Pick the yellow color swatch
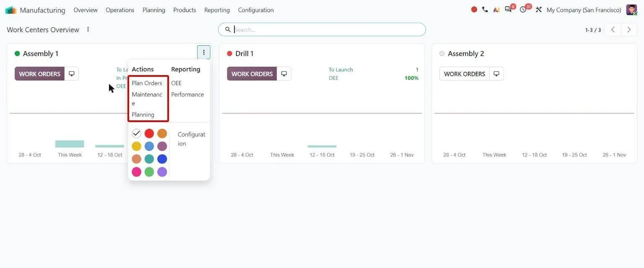 pos(136,146)
